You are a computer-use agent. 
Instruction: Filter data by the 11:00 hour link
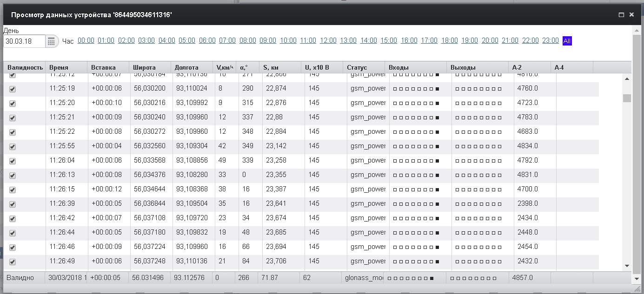(x=308, y=41)
